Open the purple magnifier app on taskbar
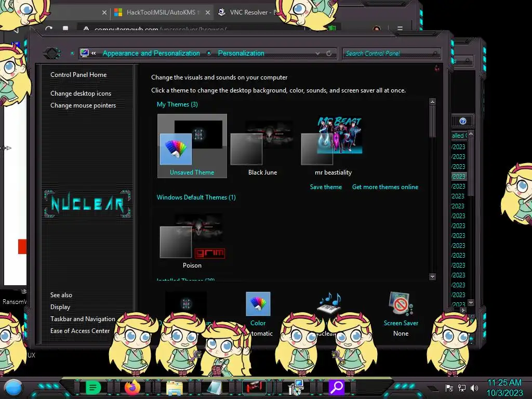 (x=336, y=387)
